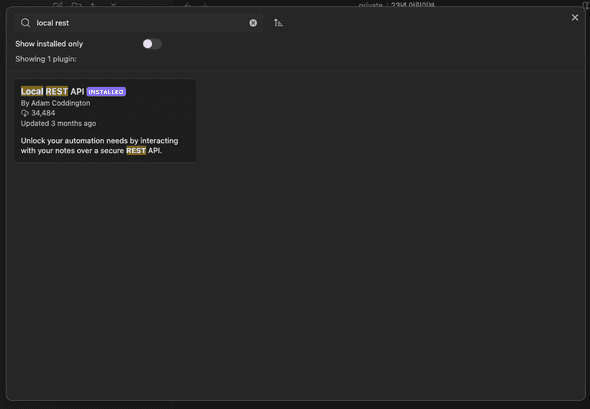
Task: Click the magnifier search icon
Action: [x=26, y=23]
